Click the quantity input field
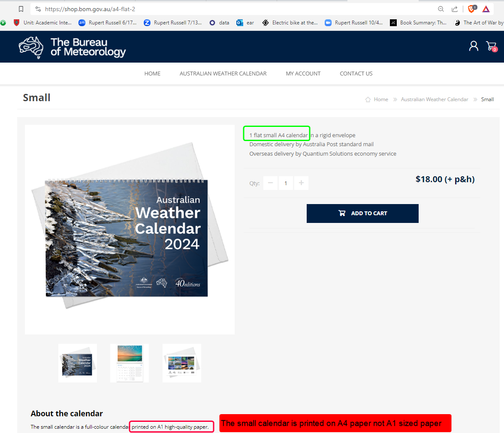Screen dimensions: 504x433 click(286, 183)
